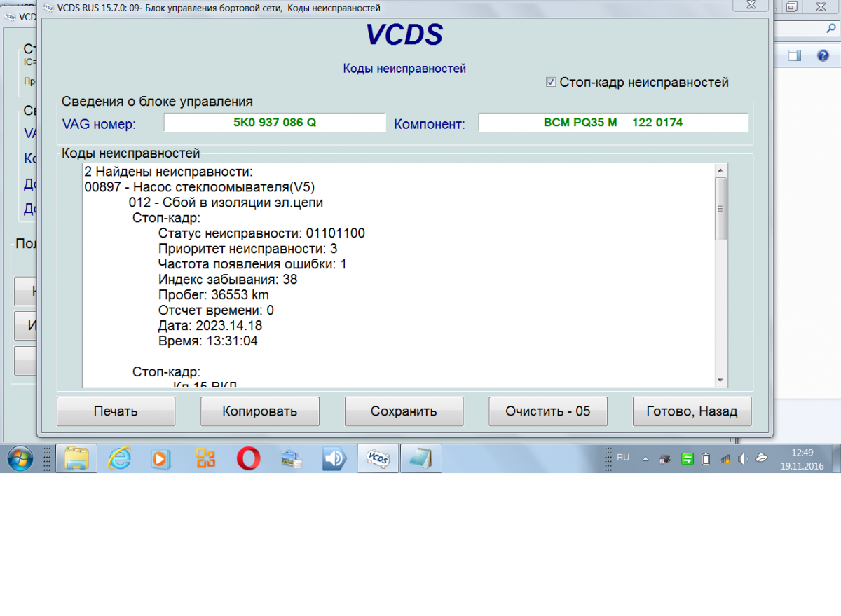Launch Internet Explorer from the taskbar
This screenshot has width=841, height=616.
(x=120, y=459)
